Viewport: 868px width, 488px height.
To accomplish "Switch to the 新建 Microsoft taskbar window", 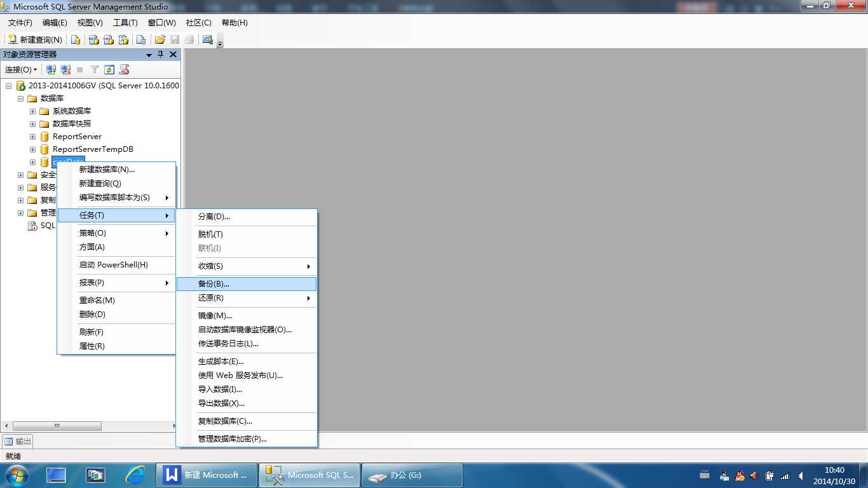I will (x=207, y=475).
